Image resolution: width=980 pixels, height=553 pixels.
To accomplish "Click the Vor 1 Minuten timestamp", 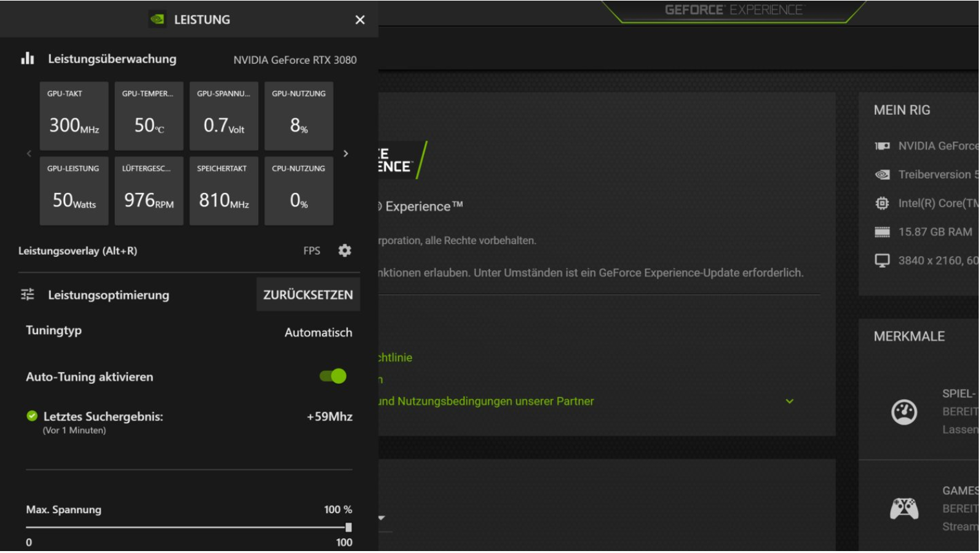I will click(74, 430).
